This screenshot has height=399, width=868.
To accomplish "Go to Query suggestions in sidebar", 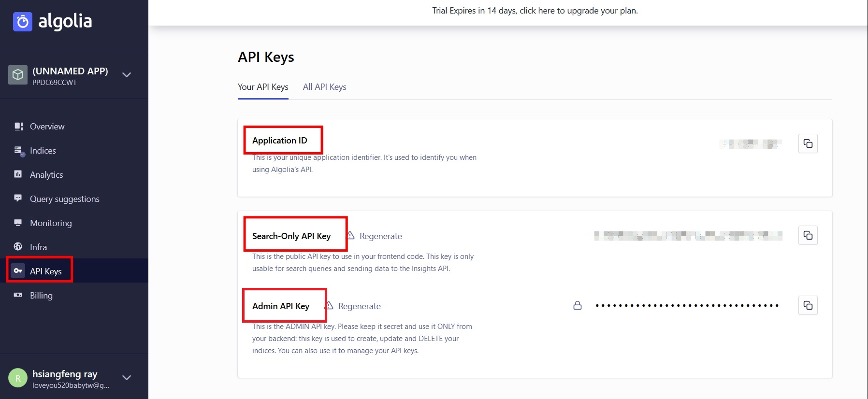I will tap(65, 199).
